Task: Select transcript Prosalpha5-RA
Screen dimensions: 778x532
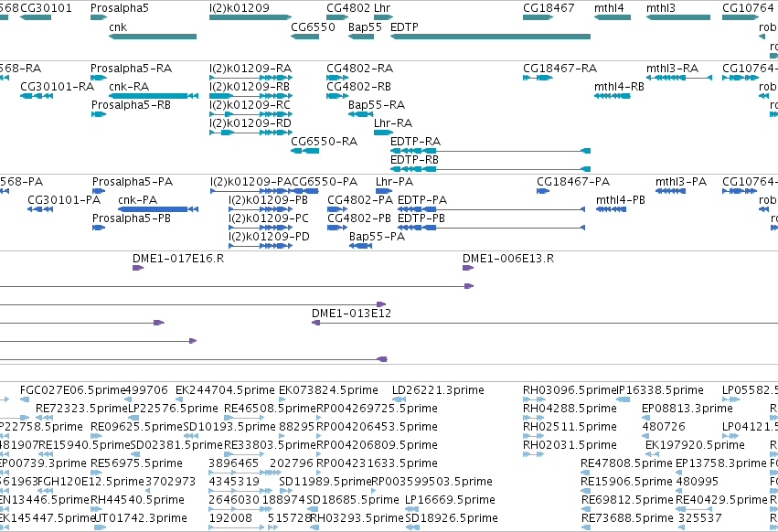Action: 131,69
